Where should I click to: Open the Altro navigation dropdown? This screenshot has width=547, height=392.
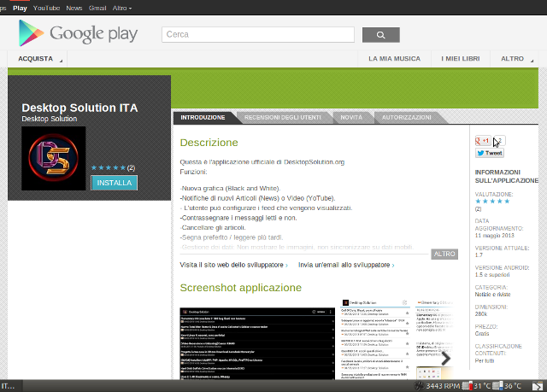pos(515,59)
